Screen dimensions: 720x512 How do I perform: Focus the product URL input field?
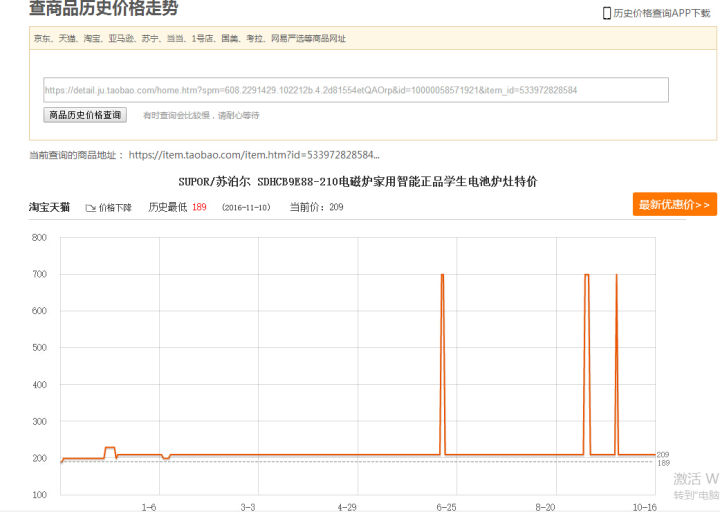[x=355, y=90]
